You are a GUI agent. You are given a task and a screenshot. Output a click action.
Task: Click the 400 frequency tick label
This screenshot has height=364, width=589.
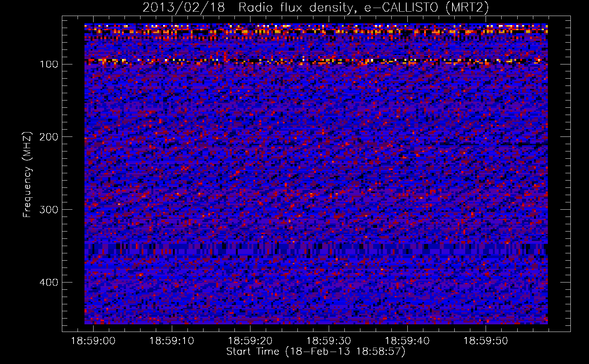(x=49, y=283)
